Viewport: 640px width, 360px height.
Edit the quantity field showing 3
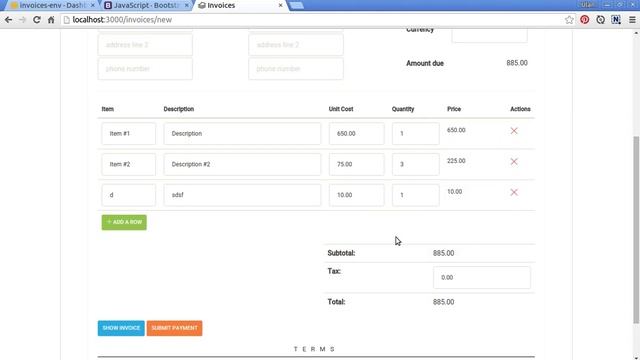tap(416, 164)
